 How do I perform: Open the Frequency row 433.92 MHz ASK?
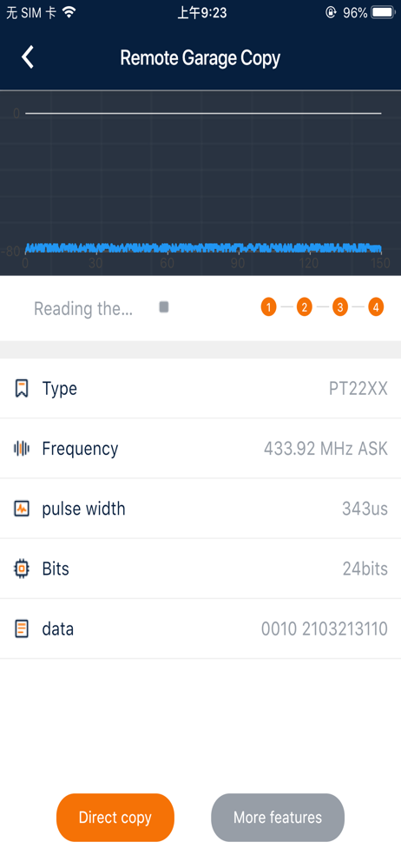coord(200,449)
